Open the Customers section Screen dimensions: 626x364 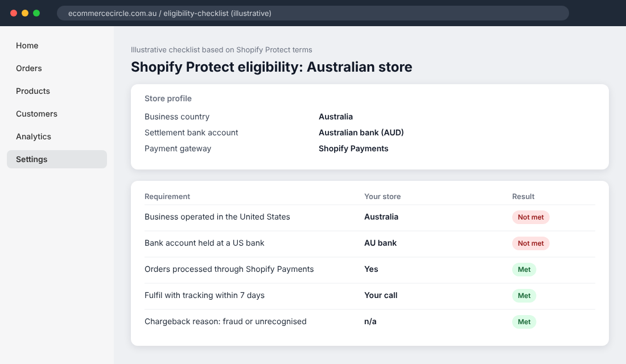(57, 114)
